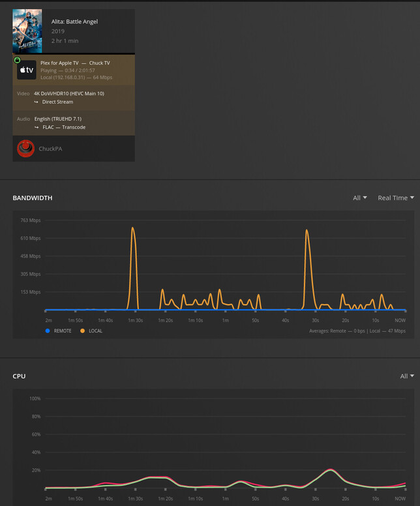Click the Apple TV player icon

[x=27, y=70]
